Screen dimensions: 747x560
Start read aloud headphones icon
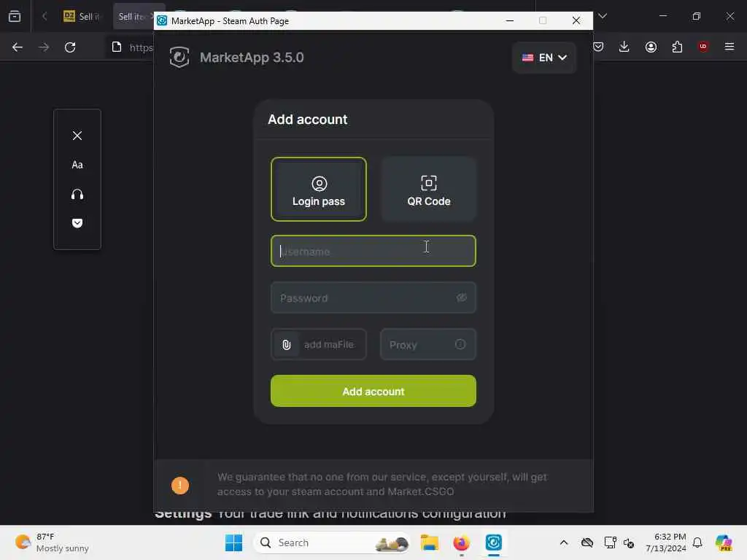pyautogui.click(x=77, y=194)
